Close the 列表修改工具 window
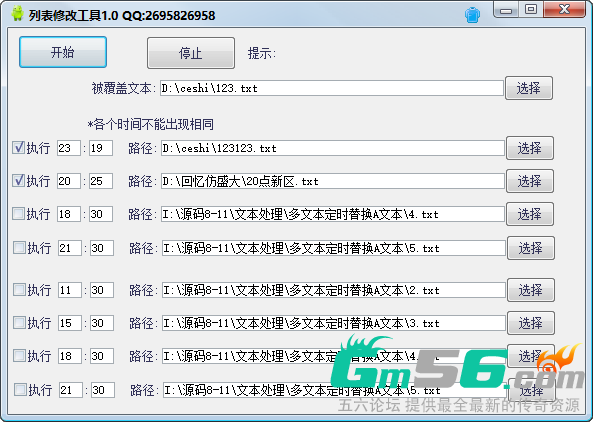This screenshot has height=422, width=593. point(565,9)
